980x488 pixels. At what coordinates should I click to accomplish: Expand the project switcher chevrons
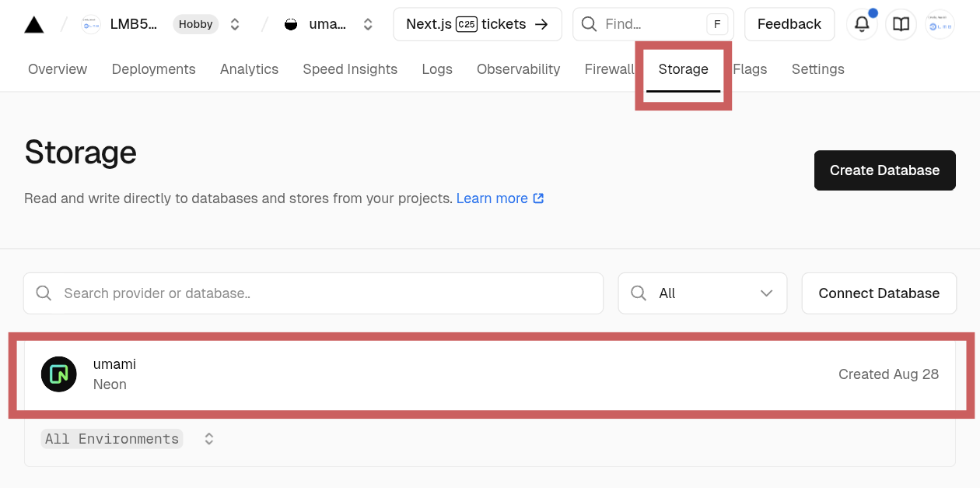tap(368, 25)
